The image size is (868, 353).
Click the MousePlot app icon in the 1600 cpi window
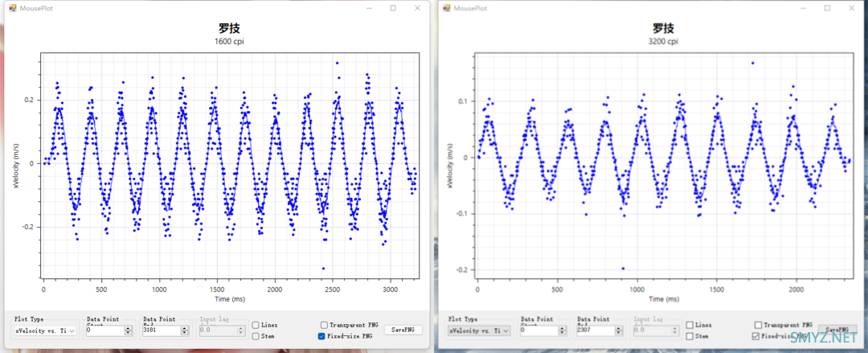[x=12, y=8]
